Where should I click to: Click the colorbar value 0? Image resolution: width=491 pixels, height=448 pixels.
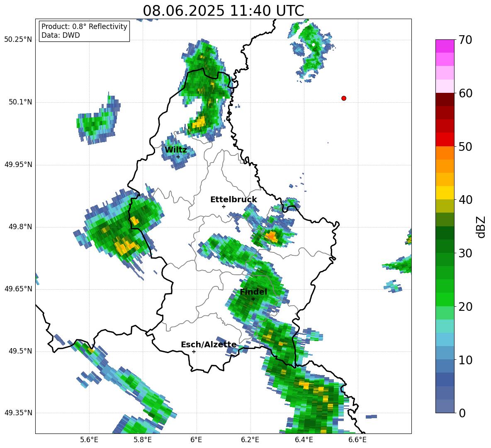462,413
